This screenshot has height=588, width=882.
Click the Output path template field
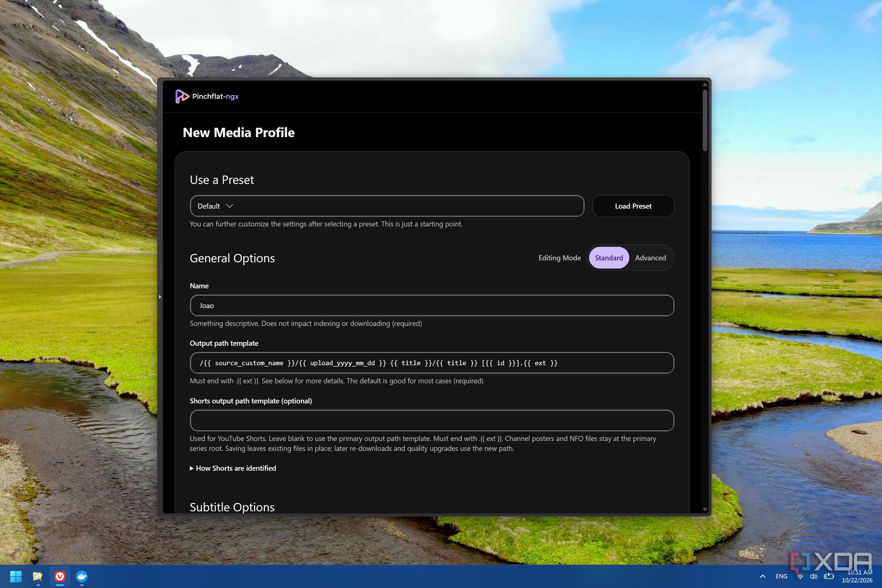pos(432,363)
